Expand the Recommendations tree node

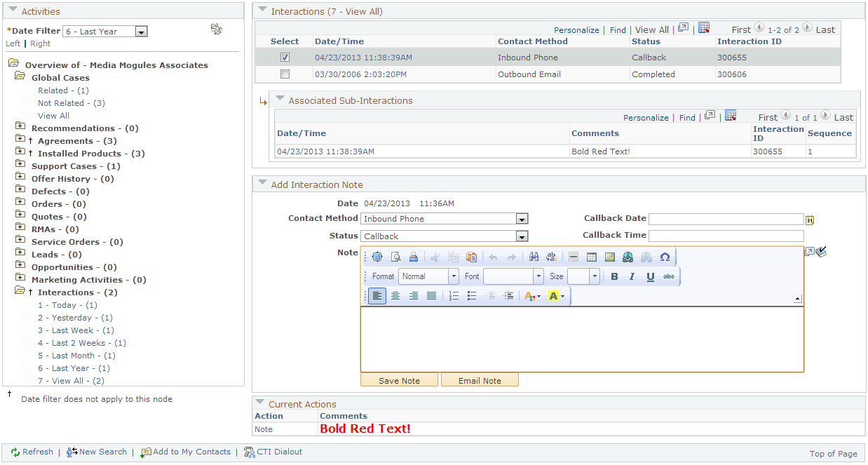click(x=20, y=128)
